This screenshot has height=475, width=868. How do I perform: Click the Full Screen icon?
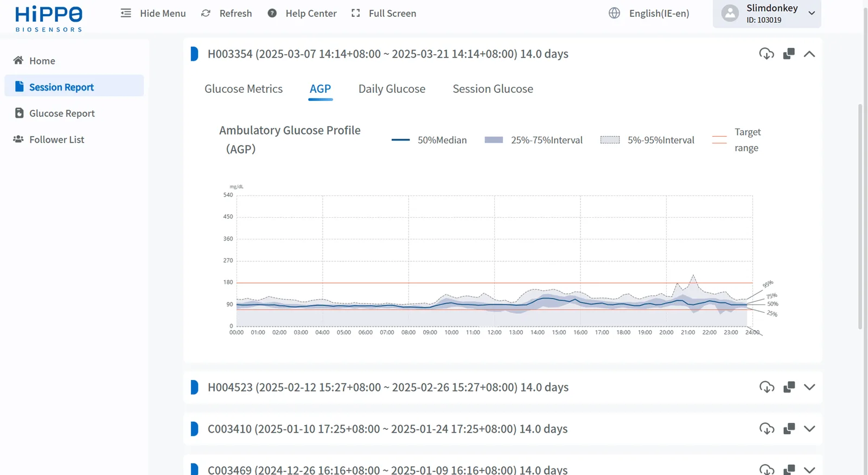tap(356, 13)
